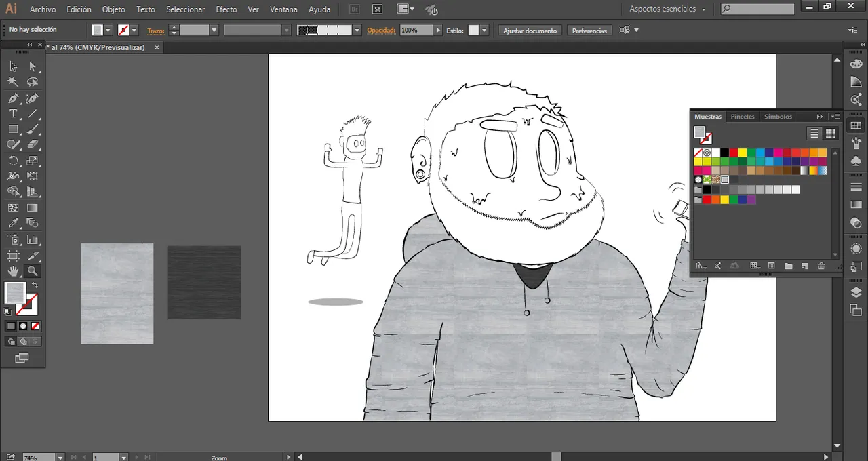Click the new color group folder icon
The width and height of the screenshot is (868, 461).
[x=788, y=266]
